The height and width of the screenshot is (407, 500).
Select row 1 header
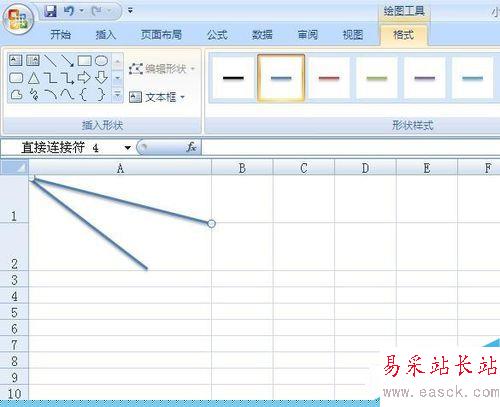[x=14, y=199]
